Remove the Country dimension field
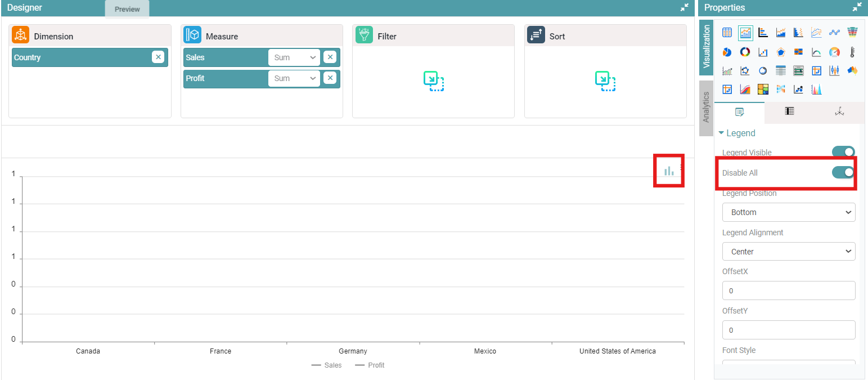Image resolution: width=868 pixels, height=380 pixels. coord(158,57)
